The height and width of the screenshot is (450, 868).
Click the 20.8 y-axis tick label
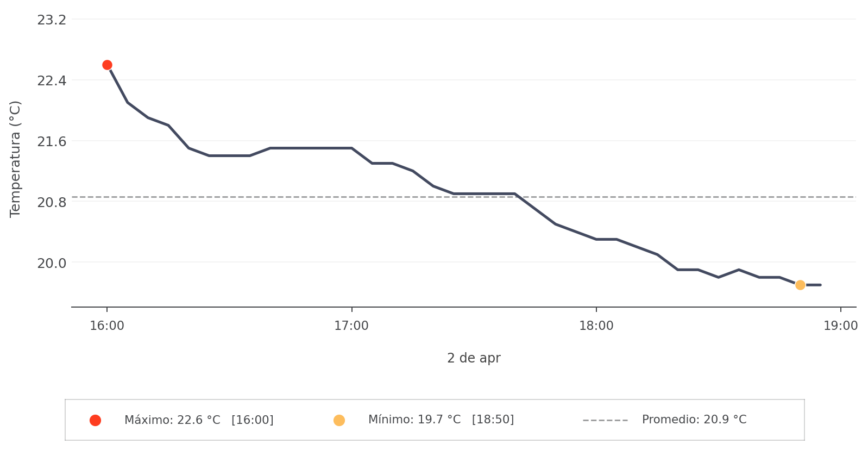click(52, 203)
